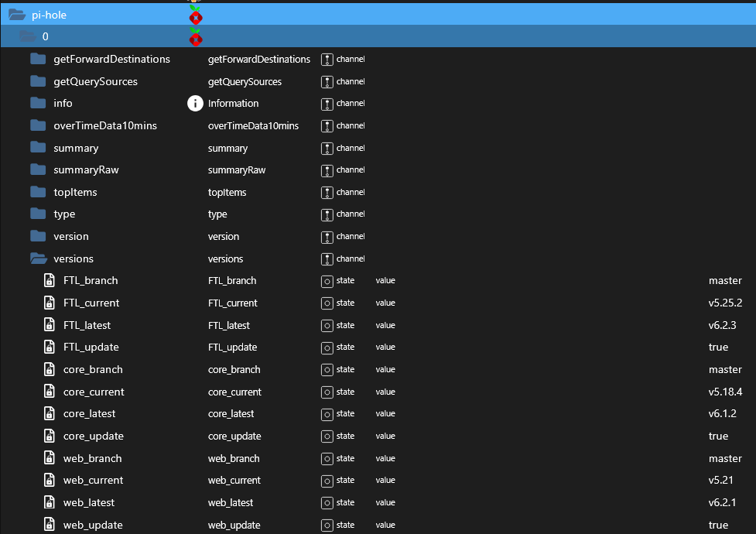Screen dimensions: 756x534
Task: Click the value role in FTL_current row
Action: point(385,303)
